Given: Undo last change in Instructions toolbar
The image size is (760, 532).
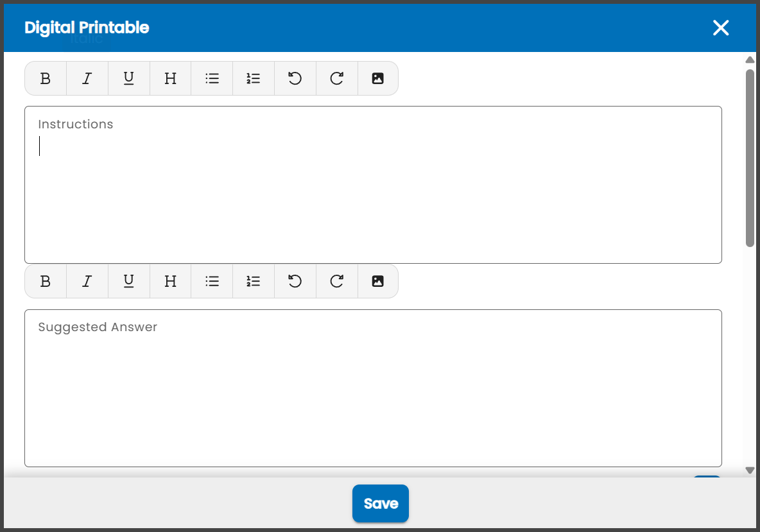Looking at the screenshot, I should click(x=295, y=78).
